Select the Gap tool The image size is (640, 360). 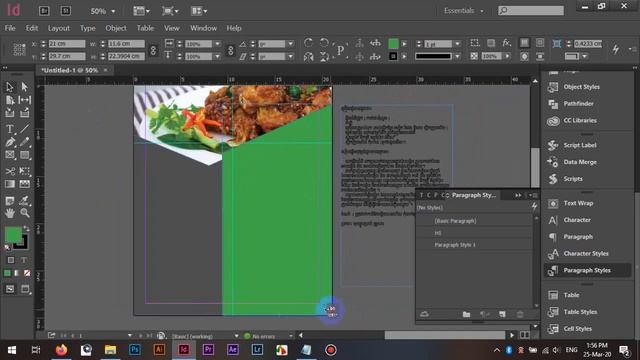24,100
